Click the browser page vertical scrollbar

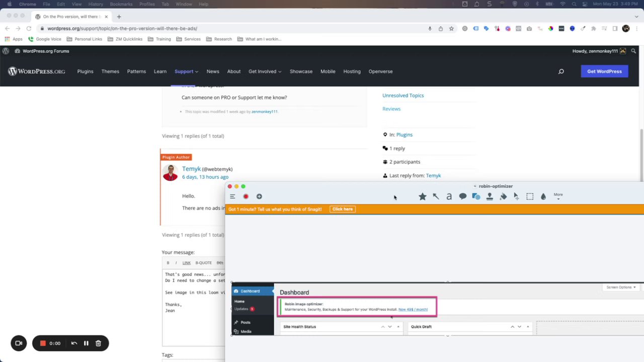point(641,155)
